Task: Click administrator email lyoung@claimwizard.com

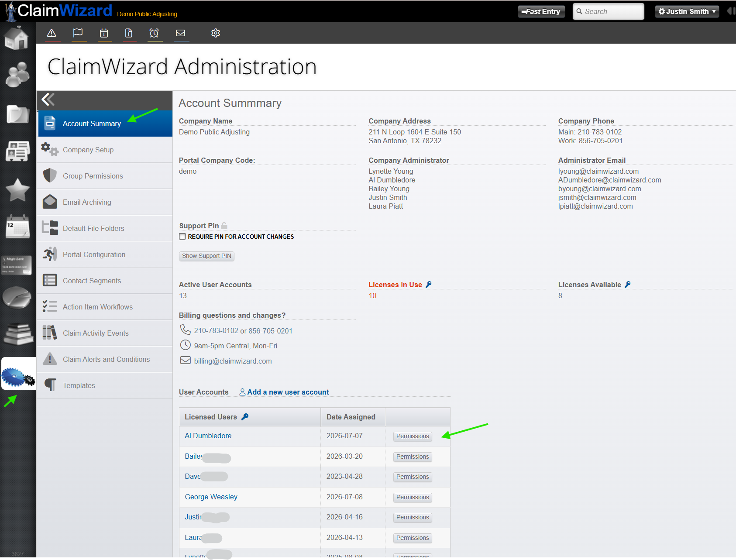Action: 598,171
